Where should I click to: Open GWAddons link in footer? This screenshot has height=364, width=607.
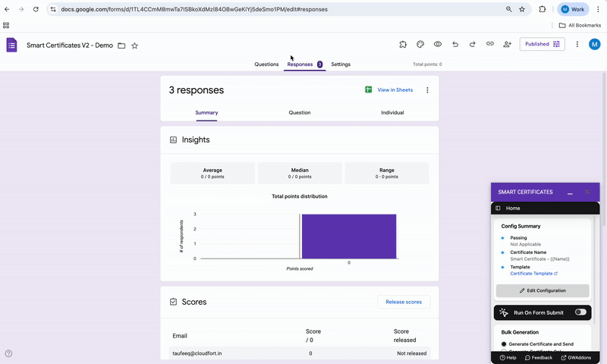point(576,358)
